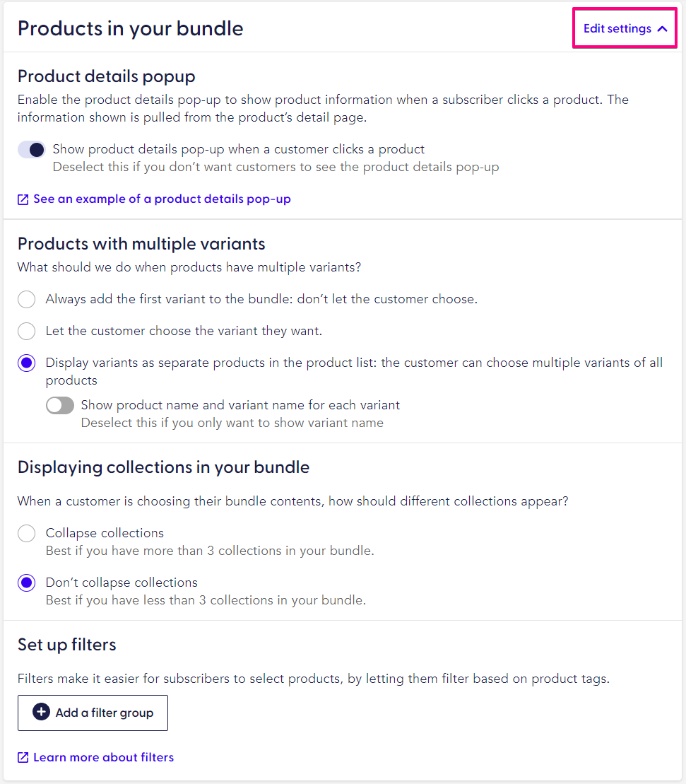Collapse the Edit settings panel

624,28
